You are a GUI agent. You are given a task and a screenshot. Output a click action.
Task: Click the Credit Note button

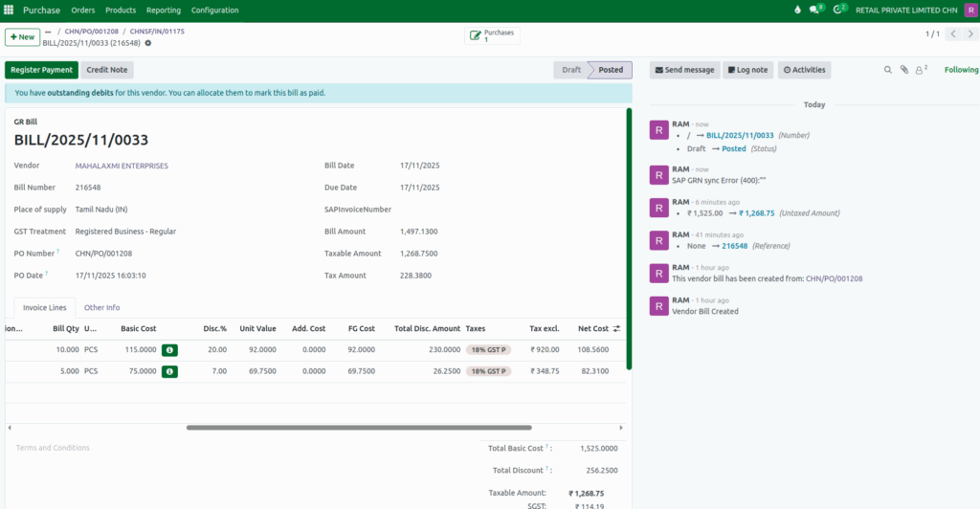coord(107,70)
